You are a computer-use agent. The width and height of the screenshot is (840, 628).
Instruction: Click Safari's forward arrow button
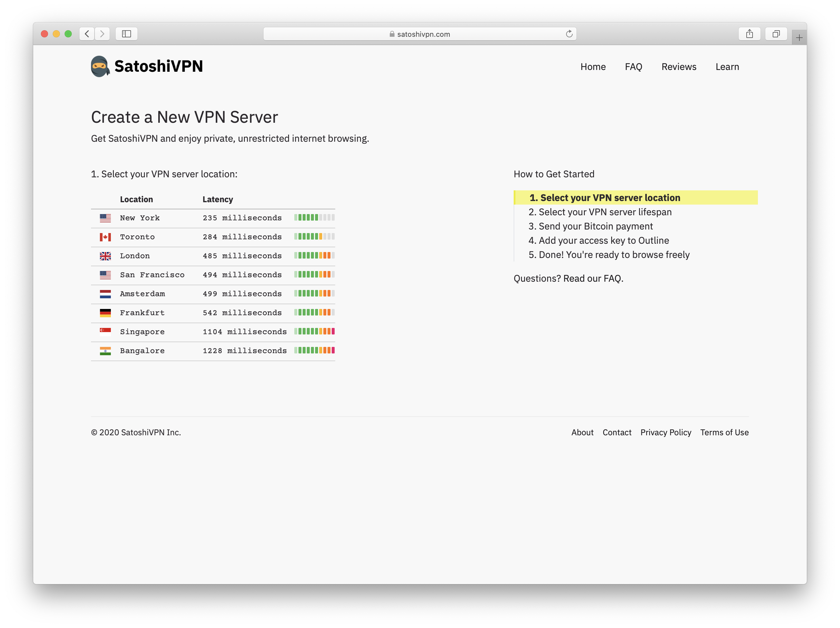[102, 34]
